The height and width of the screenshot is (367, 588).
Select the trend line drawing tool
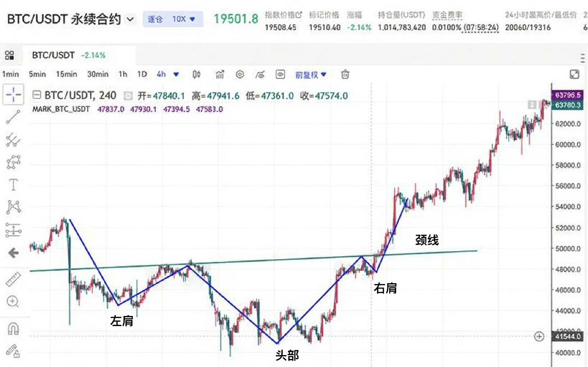click(x=14, y=117)
